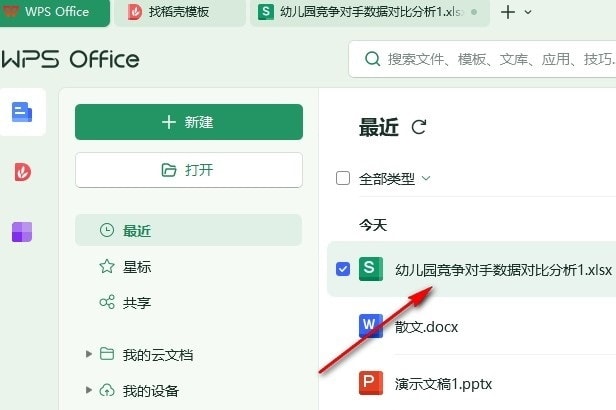Click the blue W icon of 散文.docx

pos(370,326)
